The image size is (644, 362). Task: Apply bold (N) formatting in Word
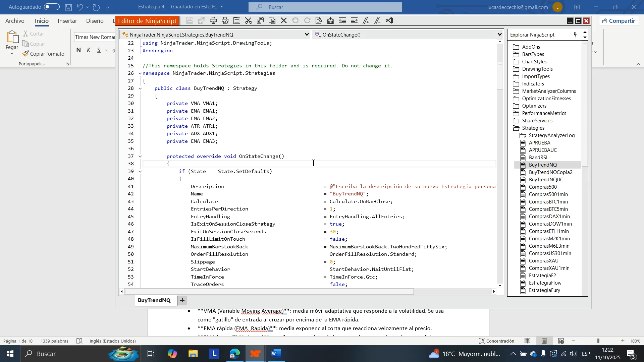pyautogui.click(x=78, y=50)
